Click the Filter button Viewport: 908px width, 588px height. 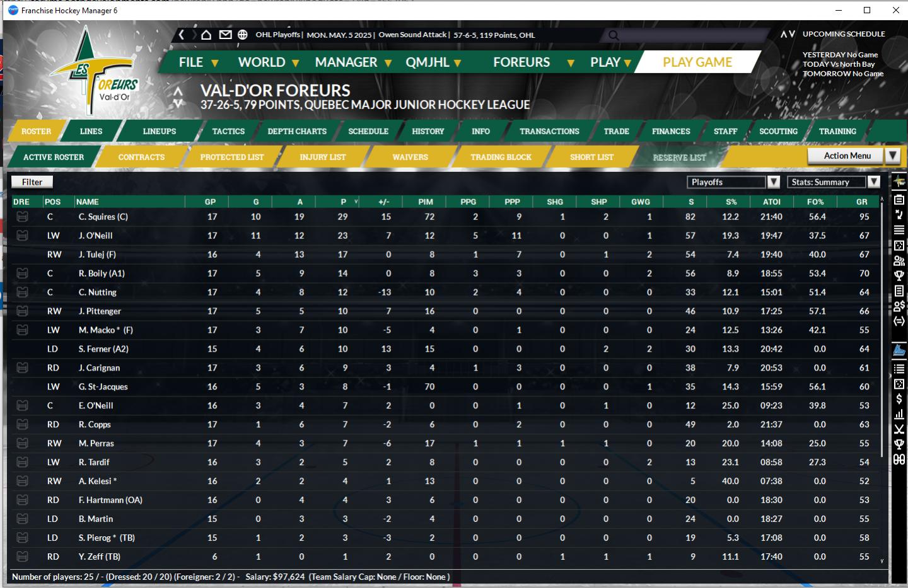[32, 182]
